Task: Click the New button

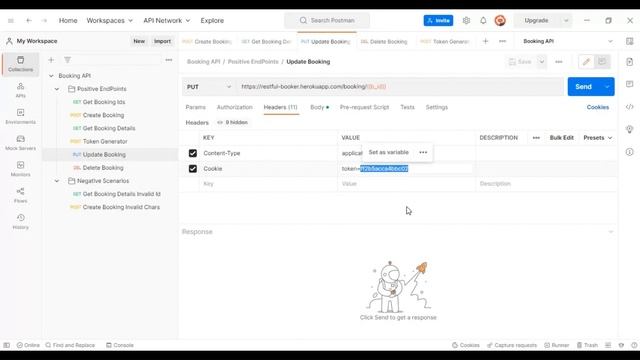Action: tap(139, 41)
